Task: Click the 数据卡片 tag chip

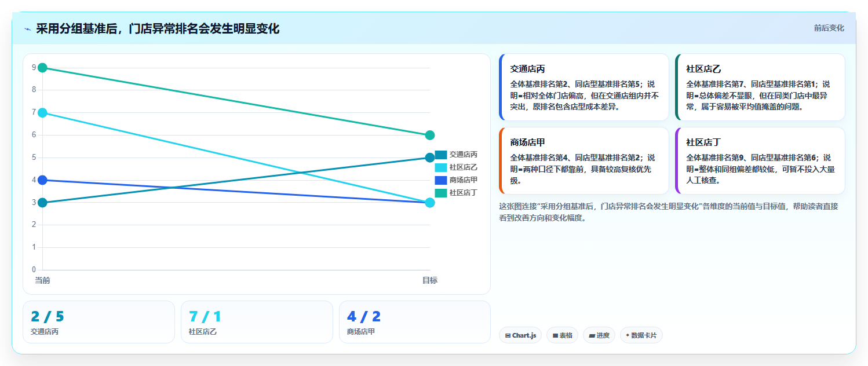Action: [x=641, y=335]
